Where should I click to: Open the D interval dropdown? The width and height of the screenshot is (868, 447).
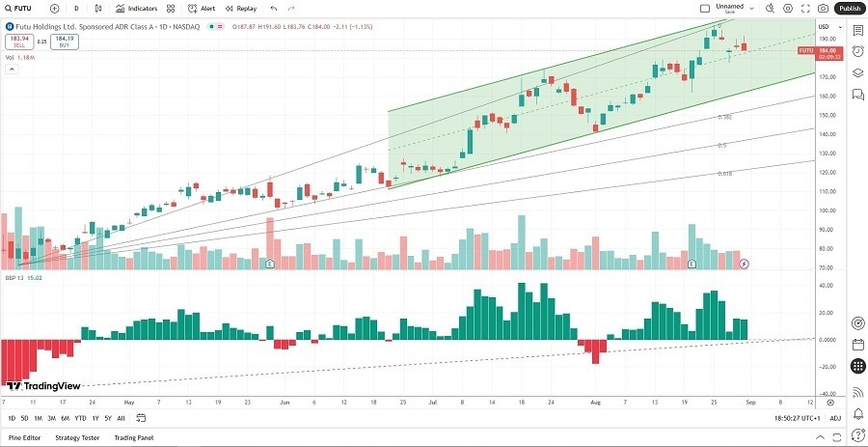coord(76,9)
